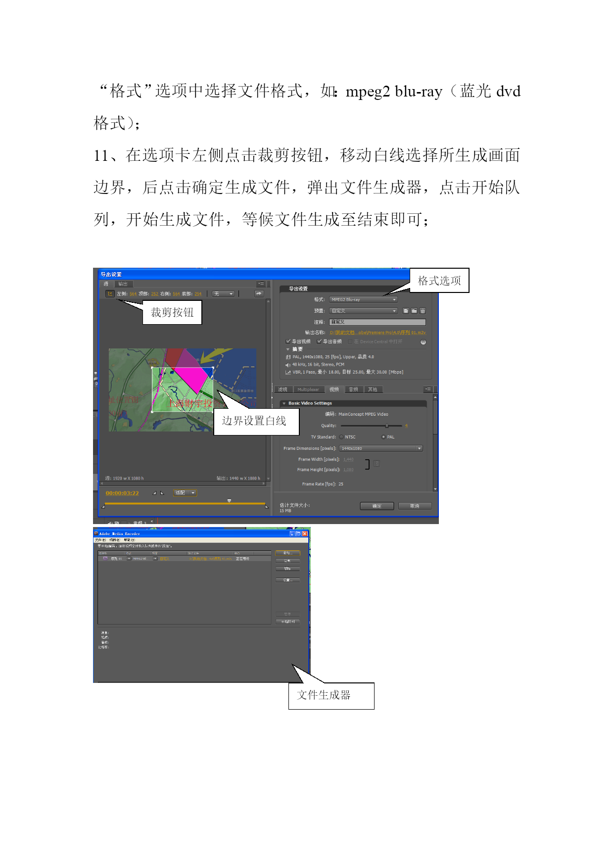Click the 底部 crop value 254
Image resolution: width=614 pixels, height=868 pixels.
[198, 294]
